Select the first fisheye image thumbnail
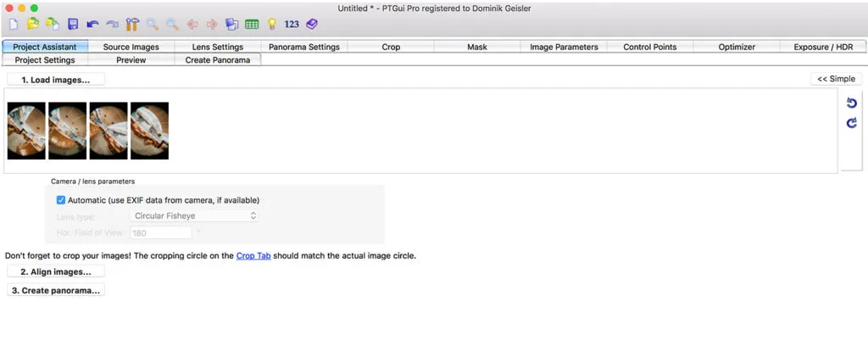This screenshot has width=868, height=347. (x=26, y=131)
